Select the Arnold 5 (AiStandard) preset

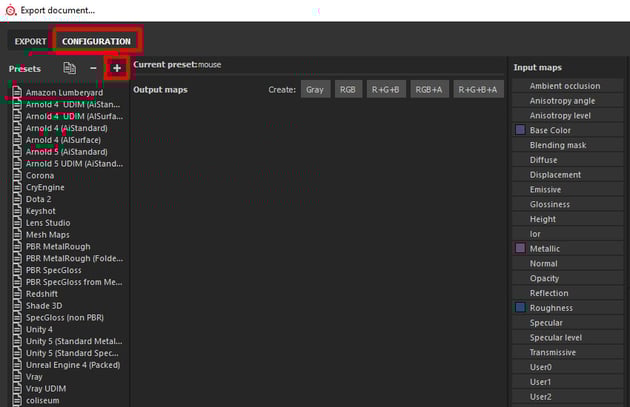coord(67,152)
